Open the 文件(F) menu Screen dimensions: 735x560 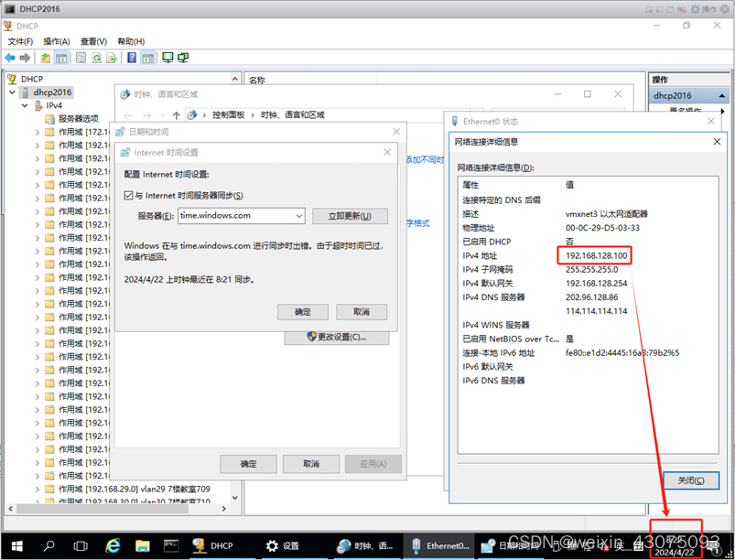20,42
